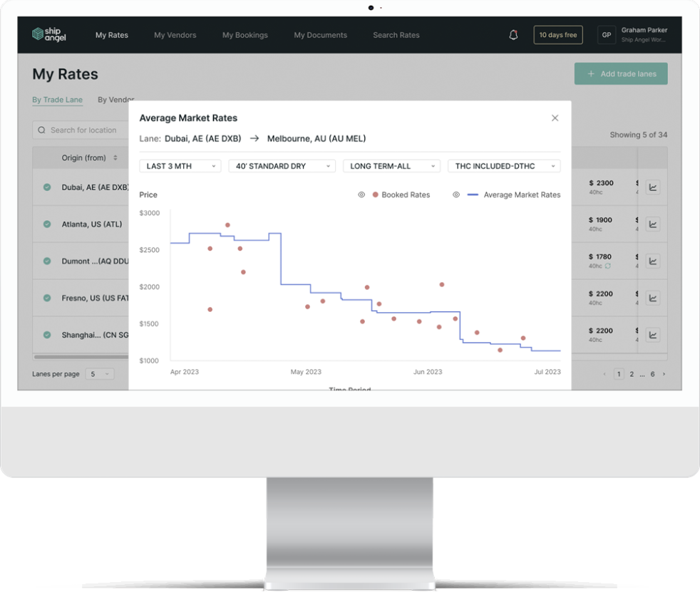This screenshot has width=700, height=592.
Task: Open the THC INCLUDED-DTHC dropdown
Action: (504, 166)
